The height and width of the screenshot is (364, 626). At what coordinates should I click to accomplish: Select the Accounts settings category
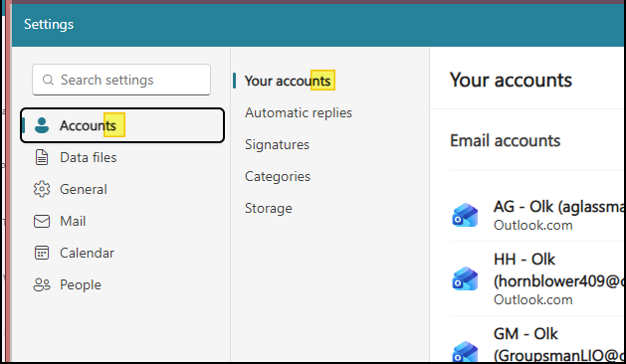122,125
